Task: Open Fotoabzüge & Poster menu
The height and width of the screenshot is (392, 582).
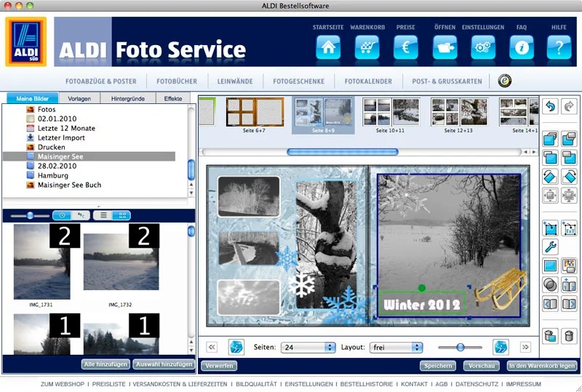Action: [x=101, y=81]
